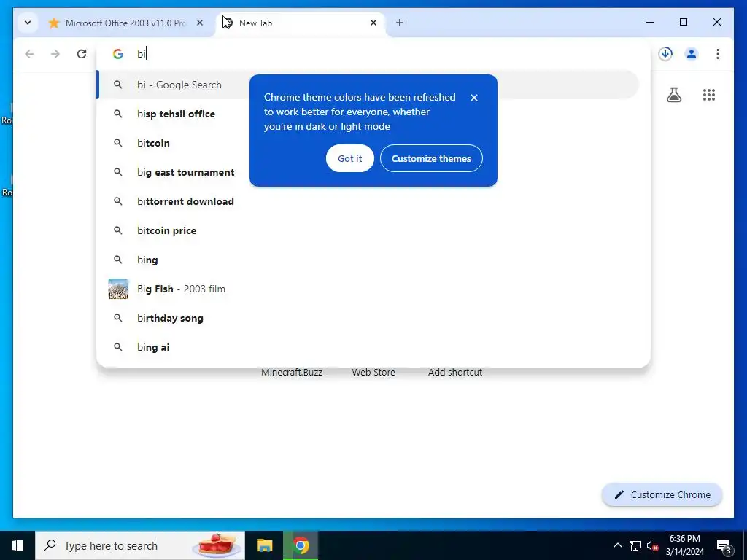Open the Chrome downloads icon

(x=665, y=54)
